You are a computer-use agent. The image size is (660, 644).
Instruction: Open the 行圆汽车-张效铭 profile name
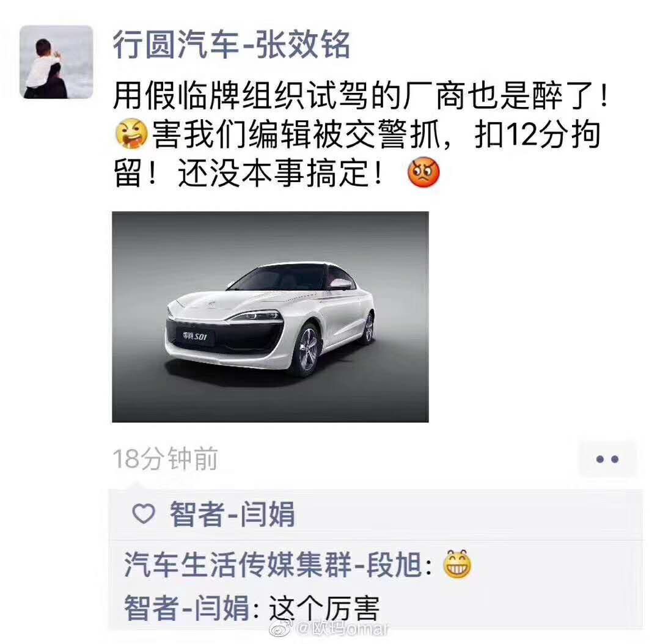[231, 45]
